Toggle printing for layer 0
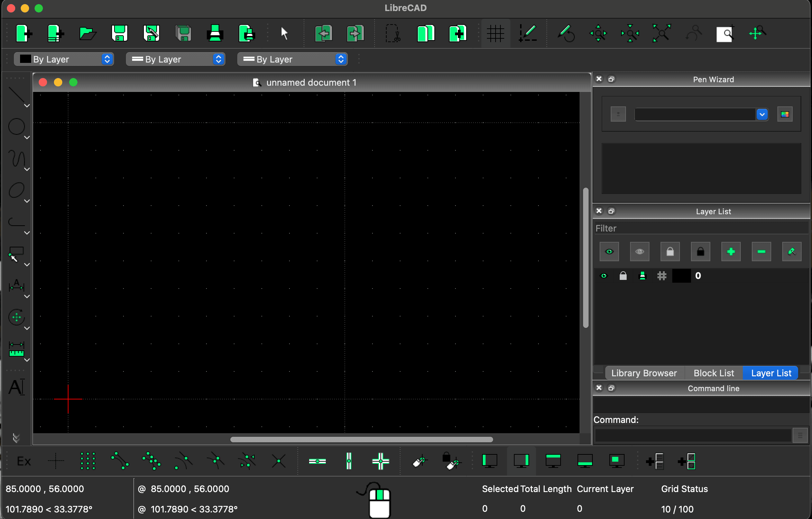This screenshot has height=519, width=812. 643,276
